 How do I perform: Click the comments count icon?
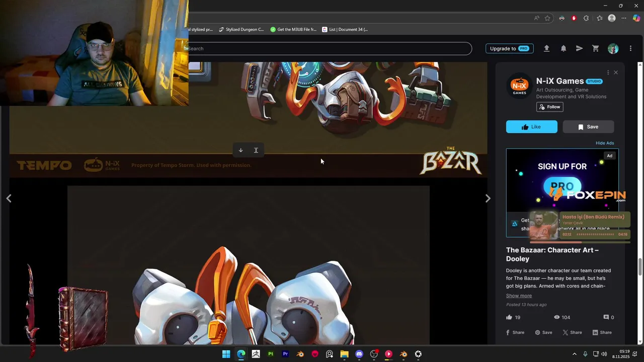pos(606,317)
